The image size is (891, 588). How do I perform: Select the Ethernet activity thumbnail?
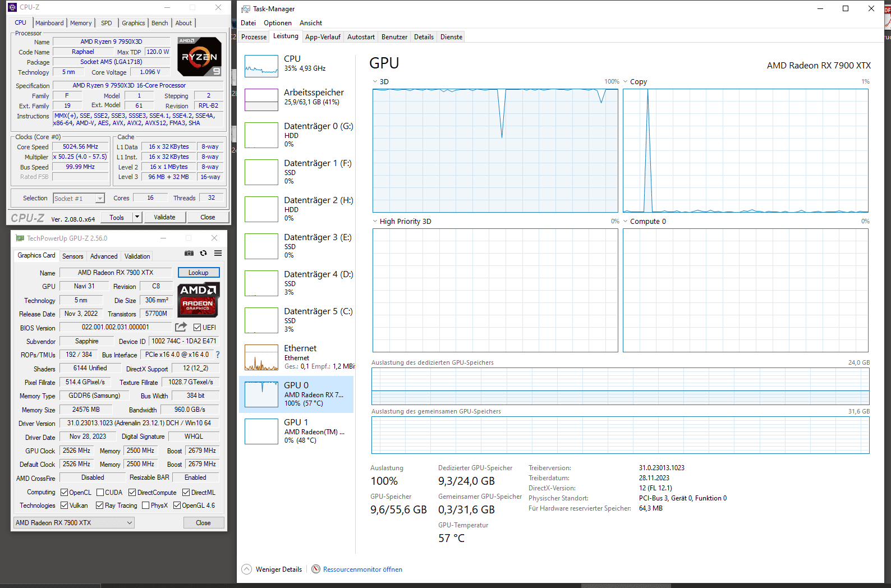[261, 357]
